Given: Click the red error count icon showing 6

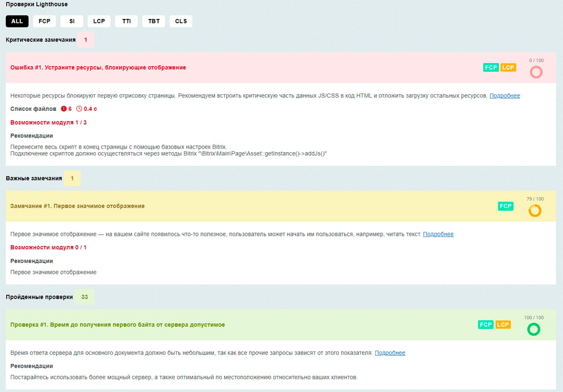Looking at the screenshot, I should pos(63,108).
